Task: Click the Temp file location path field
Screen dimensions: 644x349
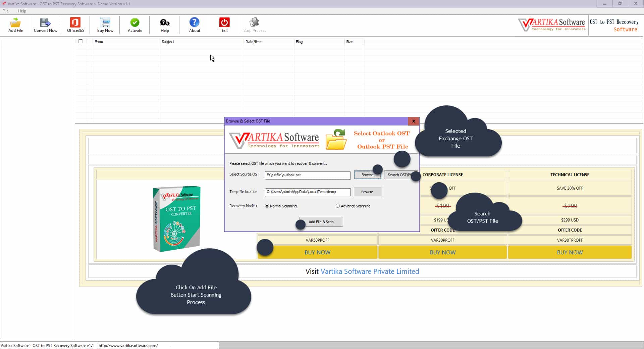Action: [x=308, y=192]
